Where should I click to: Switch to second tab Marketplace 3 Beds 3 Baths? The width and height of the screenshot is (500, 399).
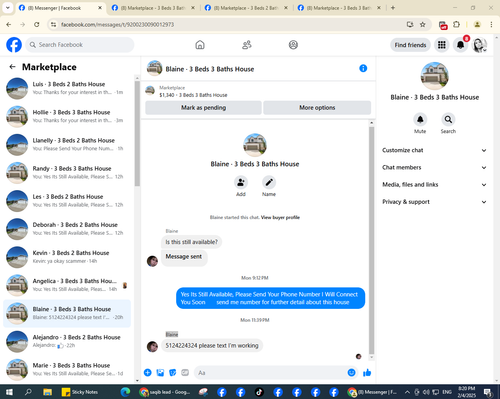pyautogui.click(x=153, y=8)
